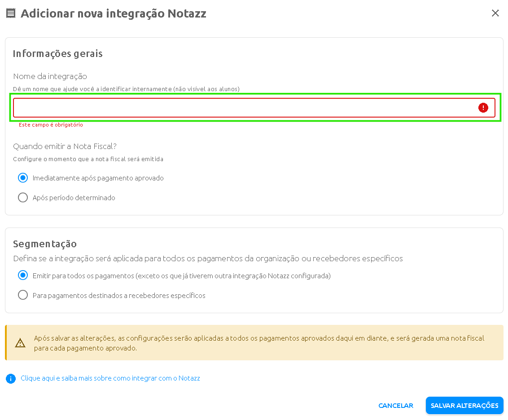Click 'Defina se a integração será aplicada' text
This screenshot has height=420, width=508.
coord(208,258)
